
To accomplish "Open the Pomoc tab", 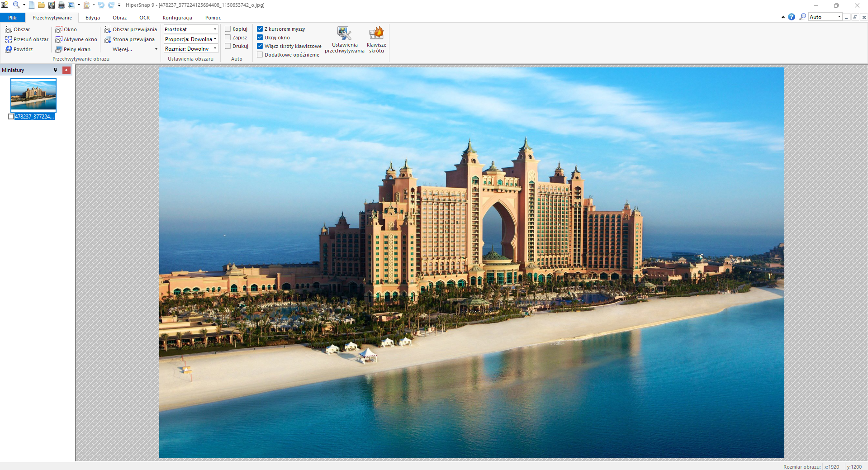I will pyautogui.click(x=213, y=18).
